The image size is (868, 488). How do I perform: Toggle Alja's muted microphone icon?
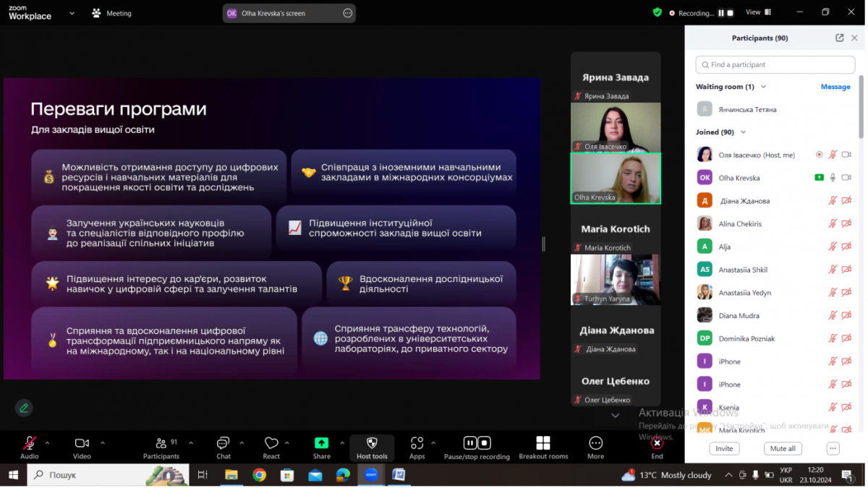(x=833, y=247)
